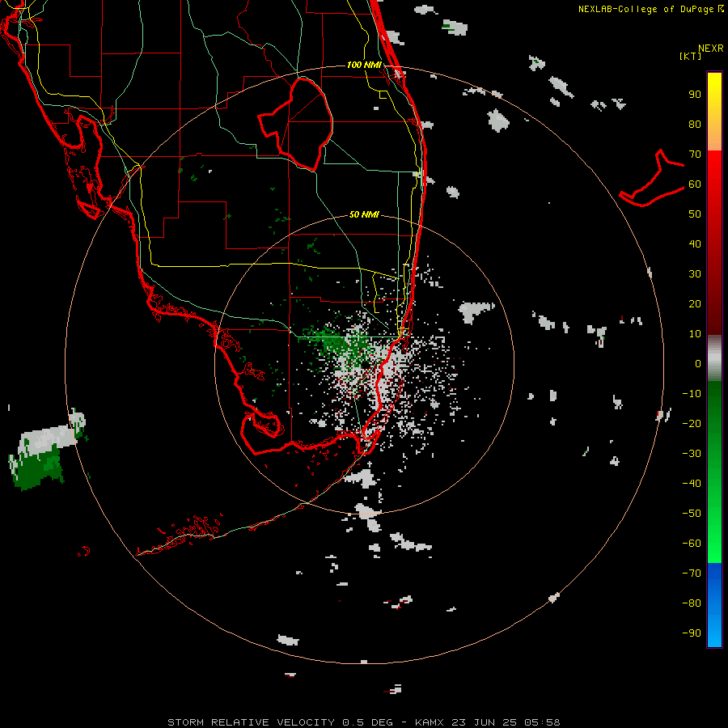Click the KAMX station ID in the footer

coord(430,722)
